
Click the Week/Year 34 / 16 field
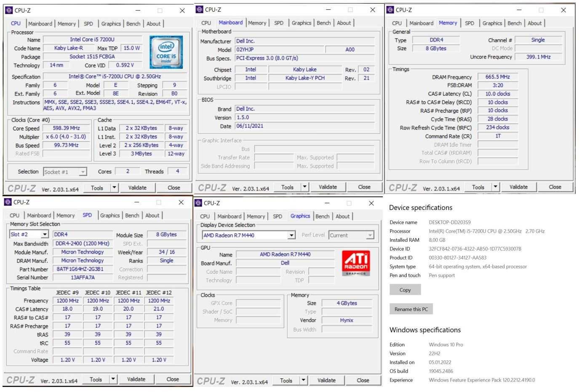pos(166,252)
